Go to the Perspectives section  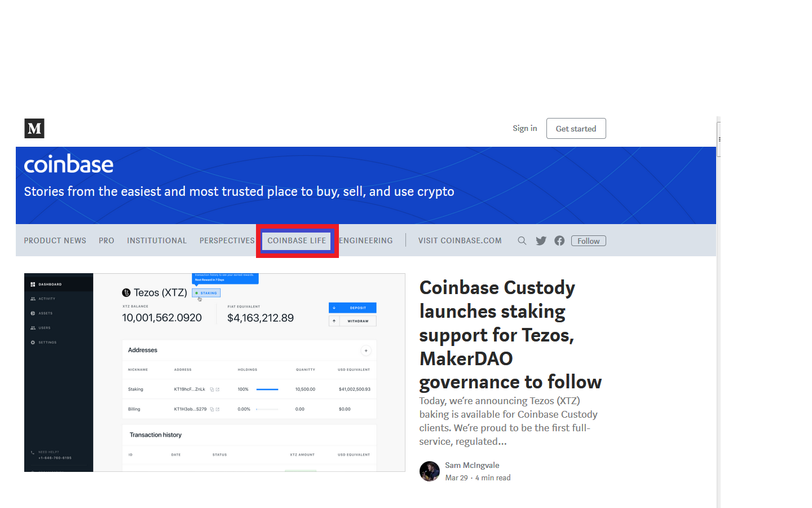(227, 240)
